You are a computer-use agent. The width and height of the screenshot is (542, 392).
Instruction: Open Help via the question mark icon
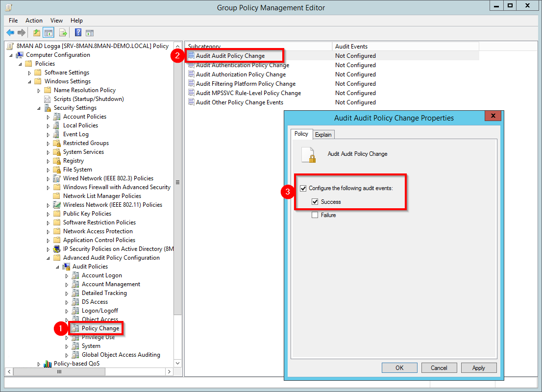(x=78, y=33)
